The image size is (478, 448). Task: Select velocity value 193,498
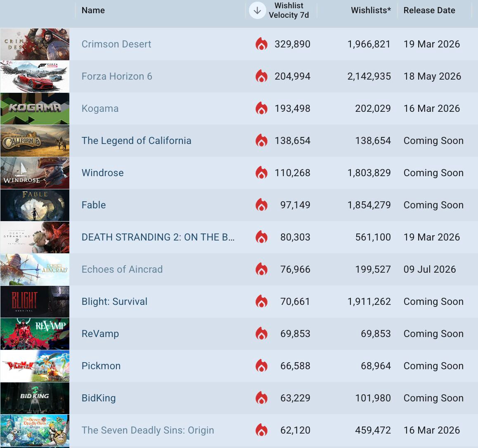click(x=292, y=108)
